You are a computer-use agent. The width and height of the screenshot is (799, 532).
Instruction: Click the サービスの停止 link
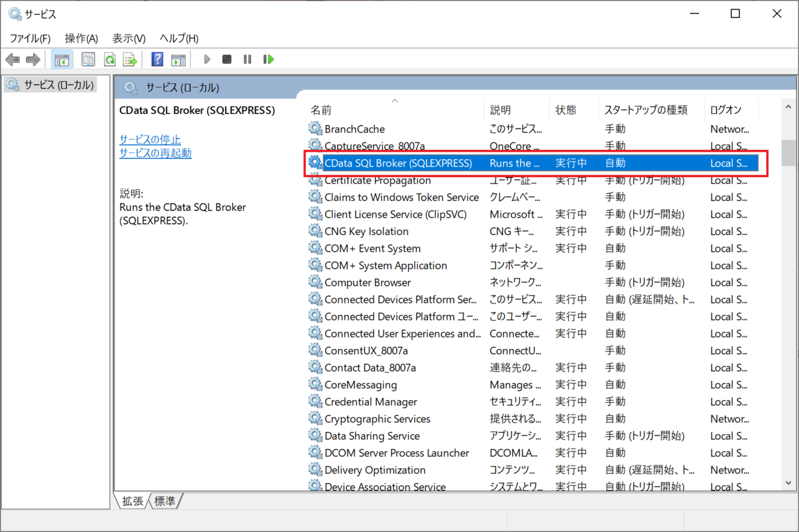[150, 139]
